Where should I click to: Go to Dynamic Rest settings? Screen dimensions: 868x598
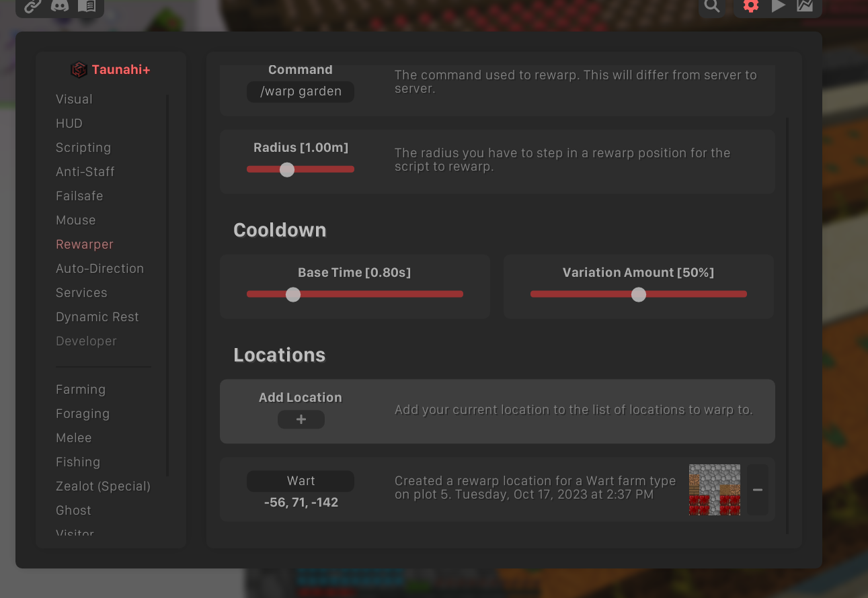[x=97, y=317]
